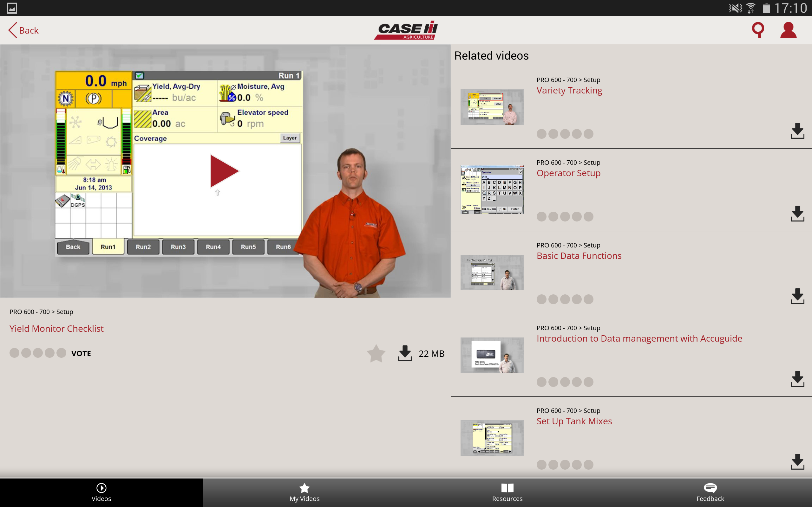Switch to My Videos tab
Screen dimensions: 812x507
point(305,492)
